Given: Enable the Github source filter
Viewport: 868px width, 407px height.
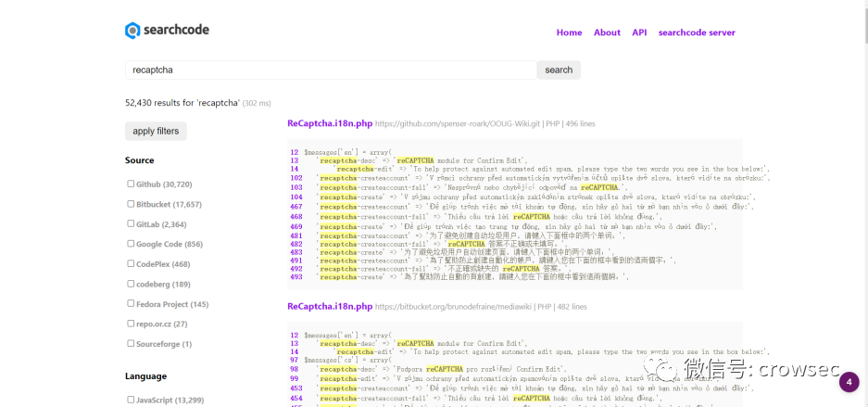Looking at the screenshot, I should click(132, 184).
